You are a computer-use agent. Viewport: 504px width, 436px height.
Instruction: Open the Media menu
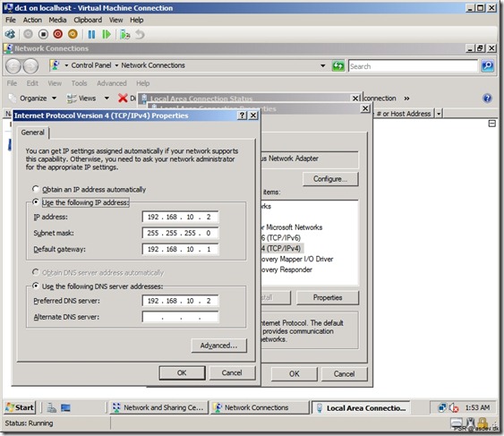point(57,20)
